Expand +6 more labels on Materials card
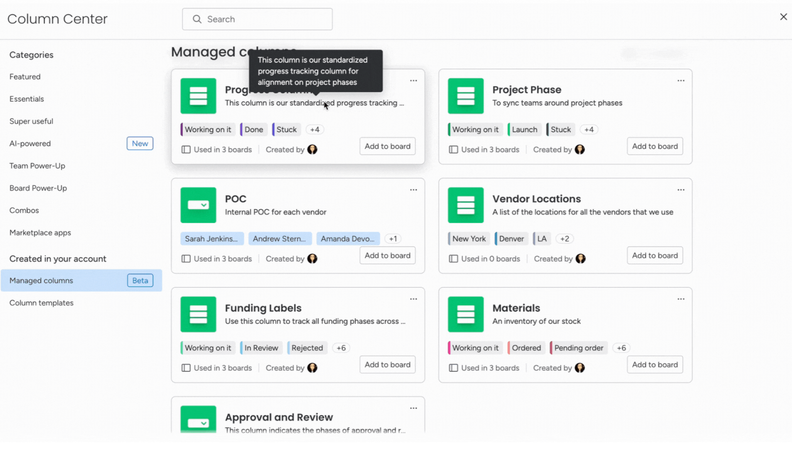Screen dimensions: 792x451 621,347
